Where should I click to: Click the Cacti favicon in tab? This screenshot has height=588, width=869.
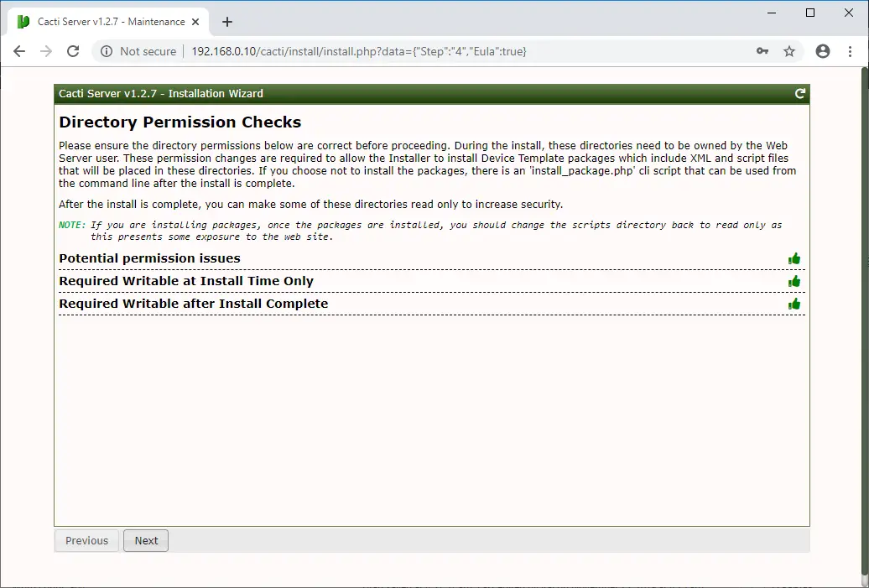coord(23,22)
